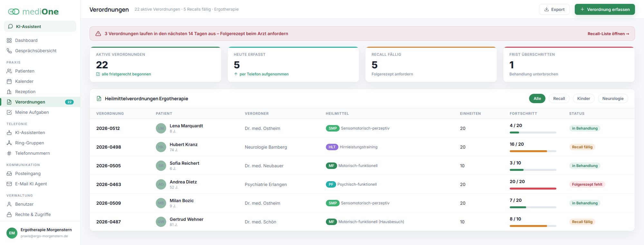Screen dimensions: 644x245
Task: Open Patienten in the sidebar
Action: [x=40, y=71]
